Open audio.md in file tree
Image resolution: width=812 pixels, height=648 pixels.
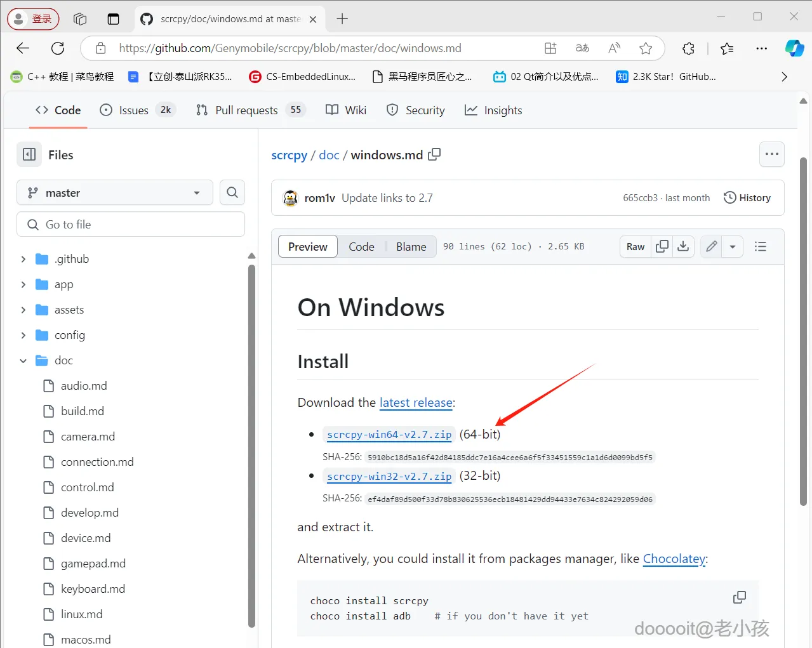pyautogui.click(x=84, y=386)
